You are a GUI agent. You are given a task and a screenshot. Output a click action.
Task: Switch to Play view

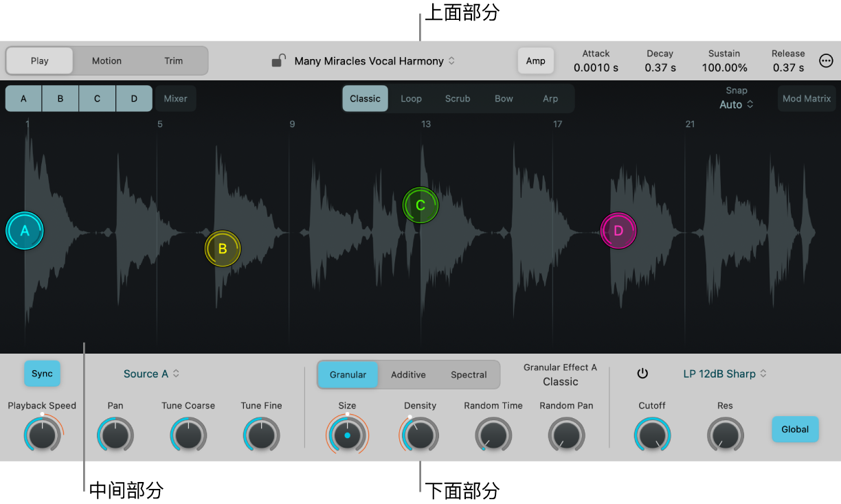(x=40, y=60)
